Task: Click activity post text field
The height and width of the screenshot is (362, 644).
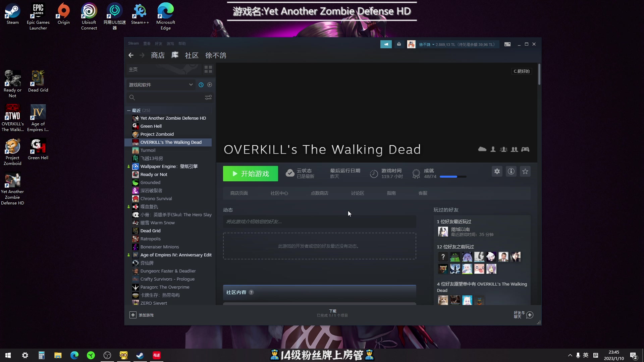Action: click(319, 222)
